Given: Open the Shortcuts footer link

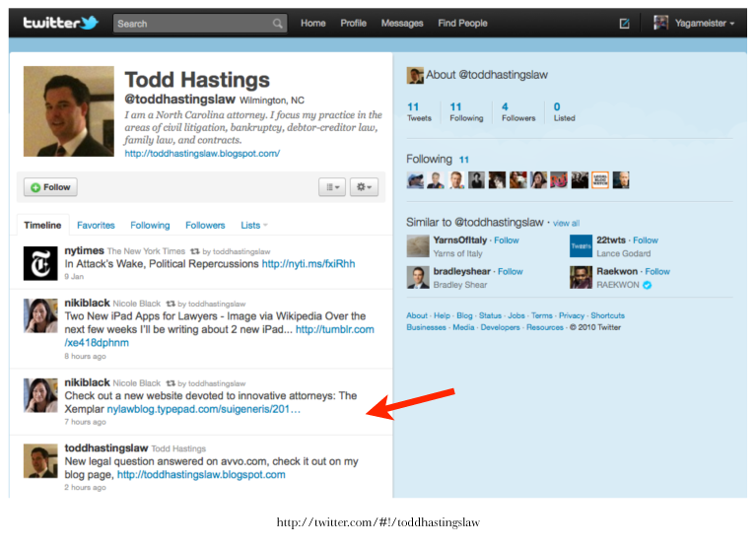Looking at the screenshot, I should tap(607, 315).
